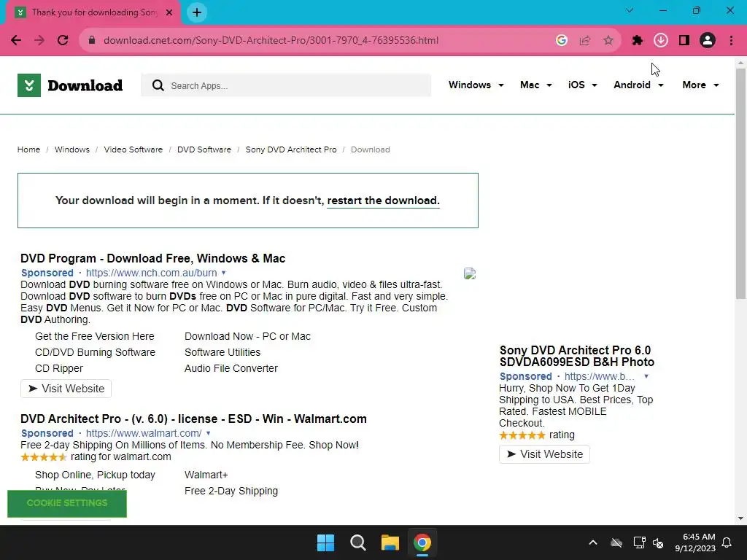Click 'restart the download' link
The image size is (747, 560).
383,201
